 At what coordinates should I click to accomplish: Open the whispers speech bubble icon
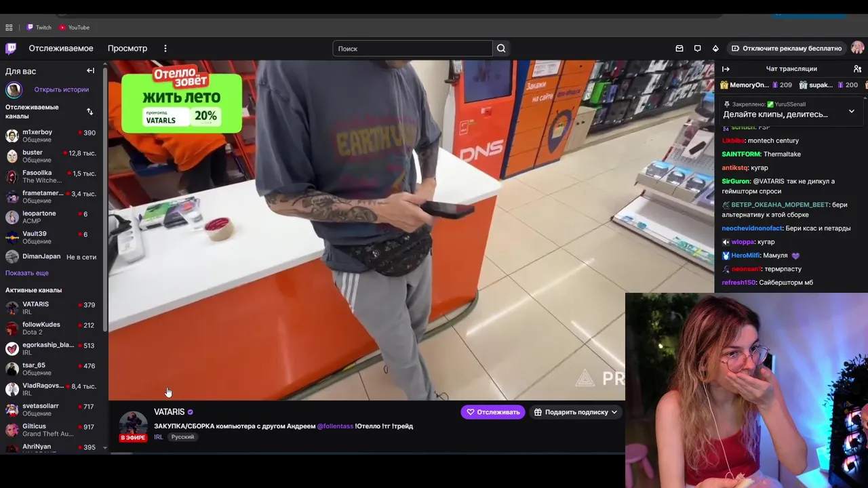click(697, 49)
